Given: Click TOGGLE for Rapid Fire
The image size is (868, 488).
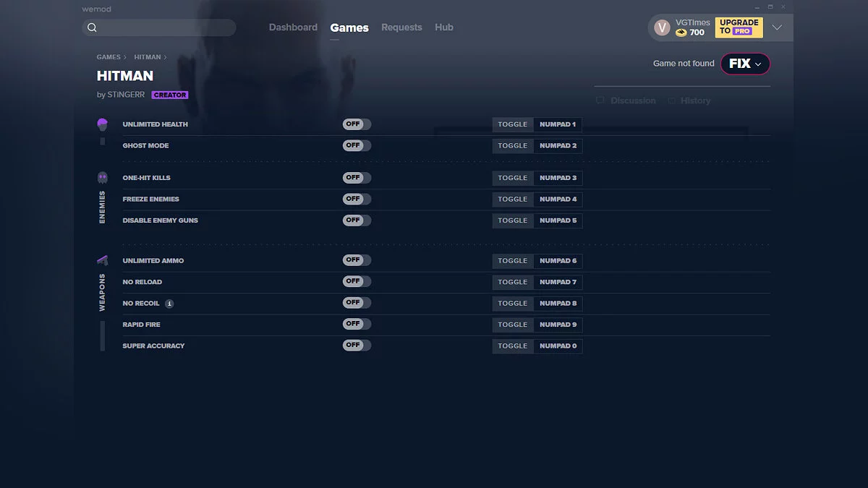Looking at the screenshot, I should (513, 325).
